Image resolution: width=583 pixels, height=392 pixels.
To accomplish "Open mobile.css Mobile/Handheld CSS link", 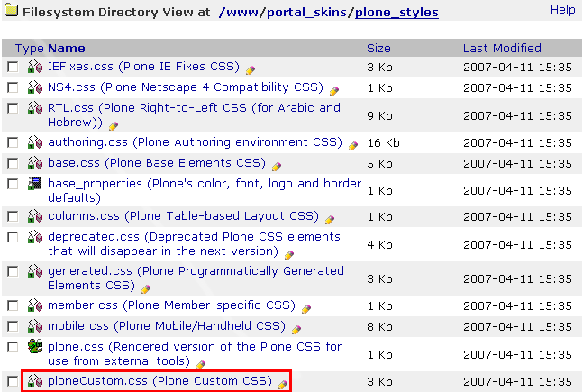I will coord(167,326).
